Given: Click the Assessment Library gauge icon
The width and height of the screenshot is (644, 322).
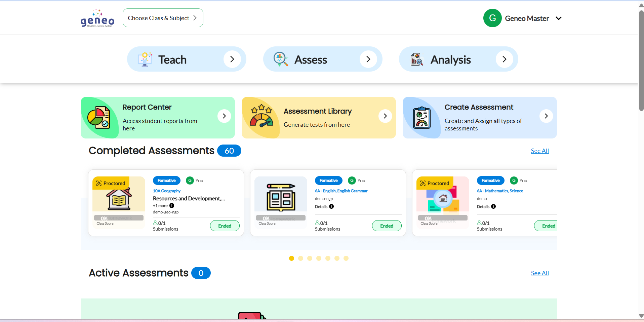Looking at the screenshot, I should coord(261,116).
